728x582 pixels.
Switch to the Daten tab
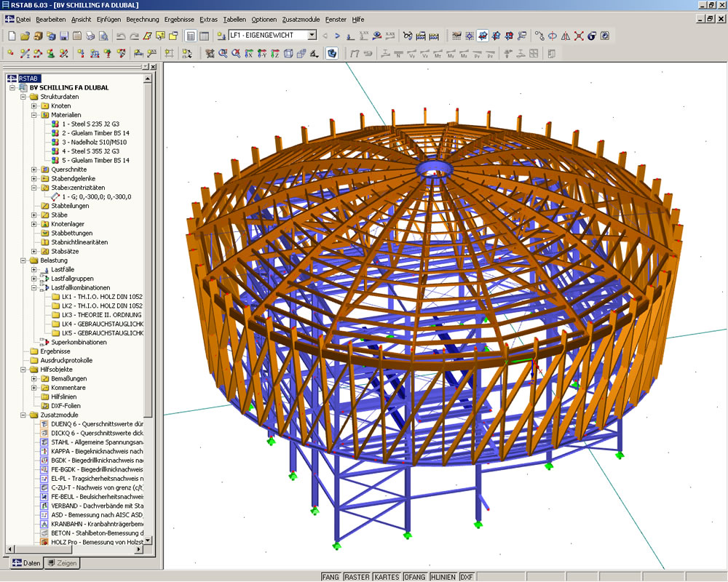pyautogui.click(x=26, y=563)
